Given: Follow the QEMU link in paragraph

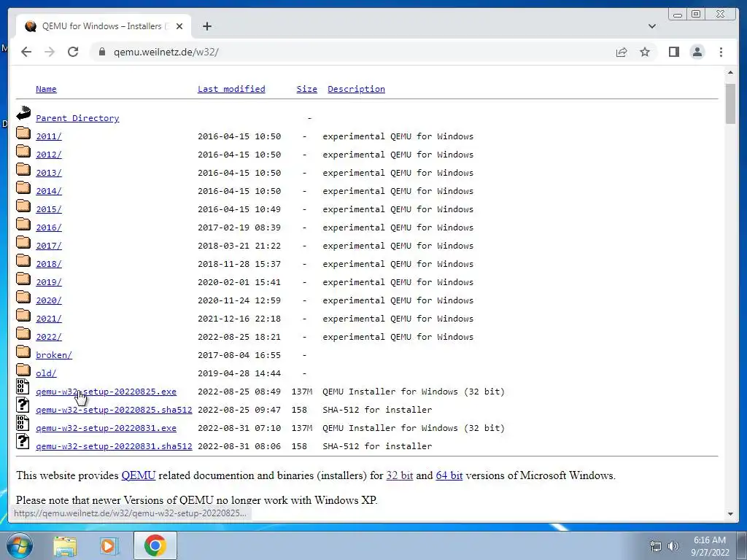Looking at the screenshot, I should pyautogui.click(x=139, y=475).
